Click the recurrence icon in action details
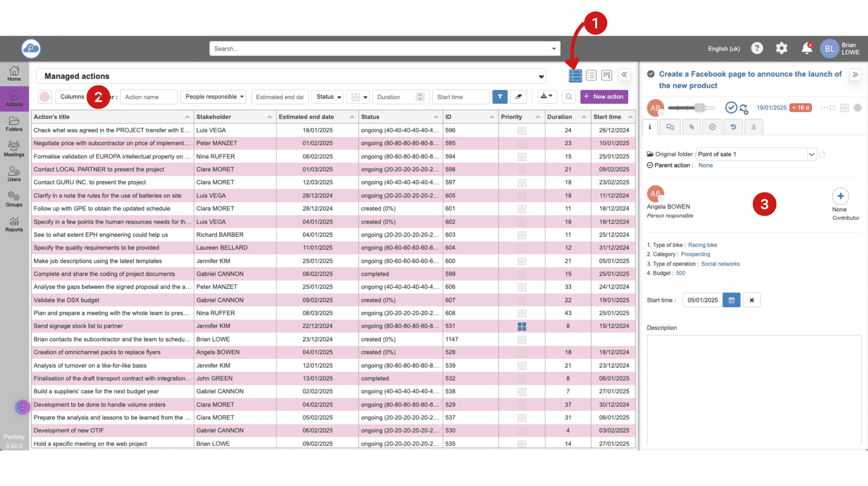 pos(744,108)
